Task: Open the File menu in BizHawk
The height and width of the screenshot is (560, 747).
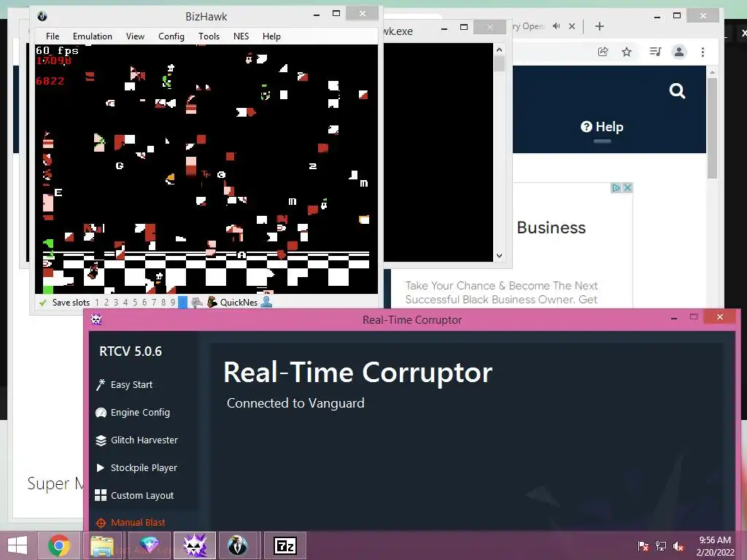Action: [x=53, y=36]
